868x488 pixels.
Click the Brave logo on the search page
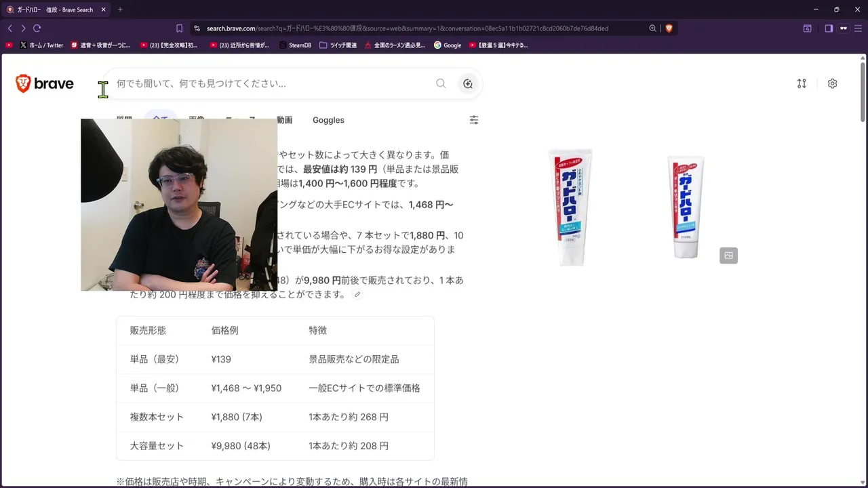45,84
